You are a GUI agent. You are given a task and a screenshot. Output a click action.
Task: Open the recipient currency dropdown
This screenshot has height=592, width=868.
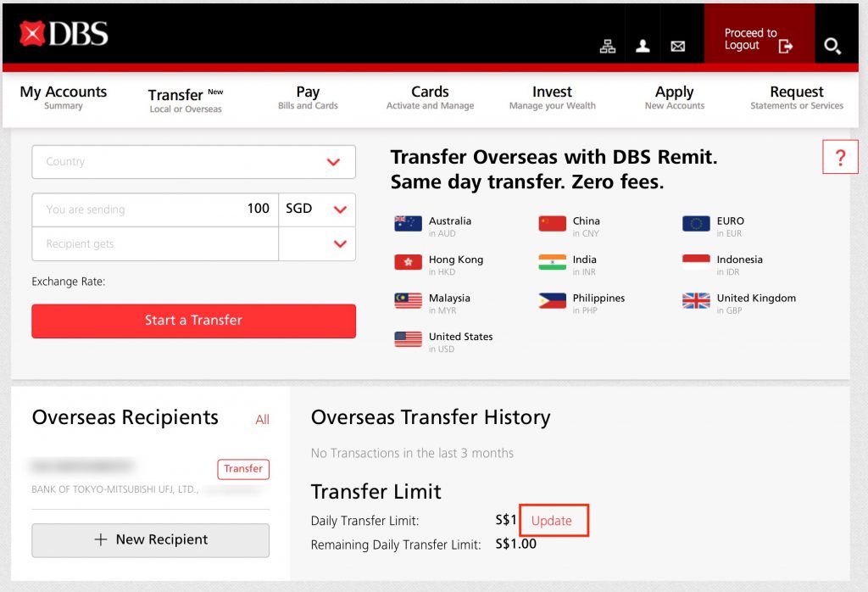317,243
